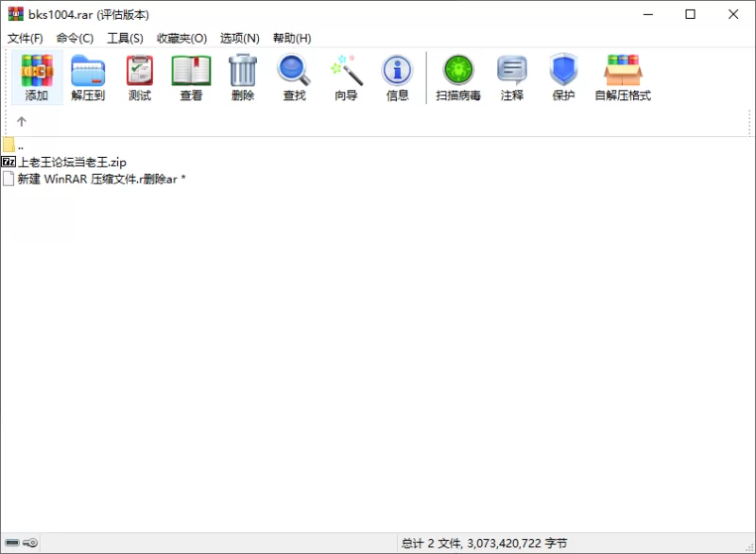756x554 pixels.
Task: Launch the Wizard (向导) wand icon
Action: tap(346, 78)
